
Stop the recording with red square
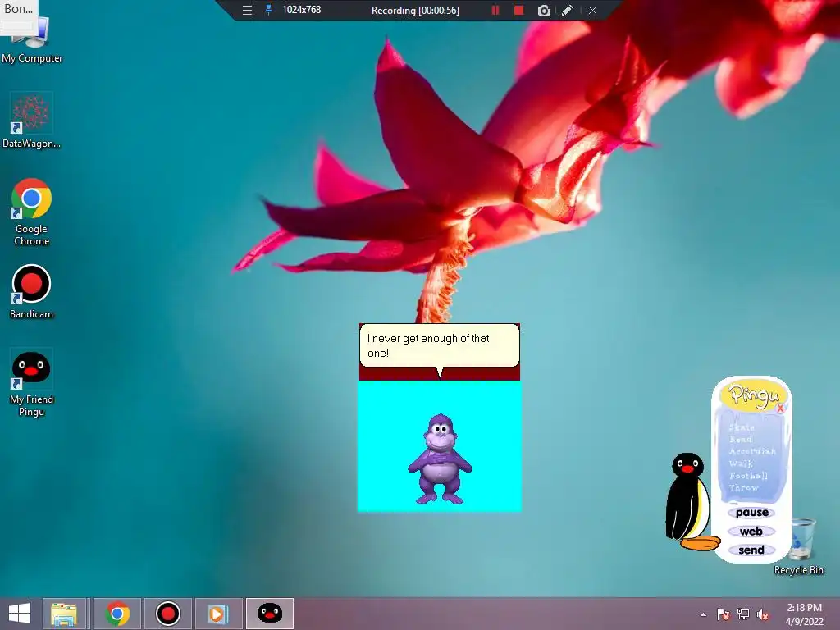[518, 10]
